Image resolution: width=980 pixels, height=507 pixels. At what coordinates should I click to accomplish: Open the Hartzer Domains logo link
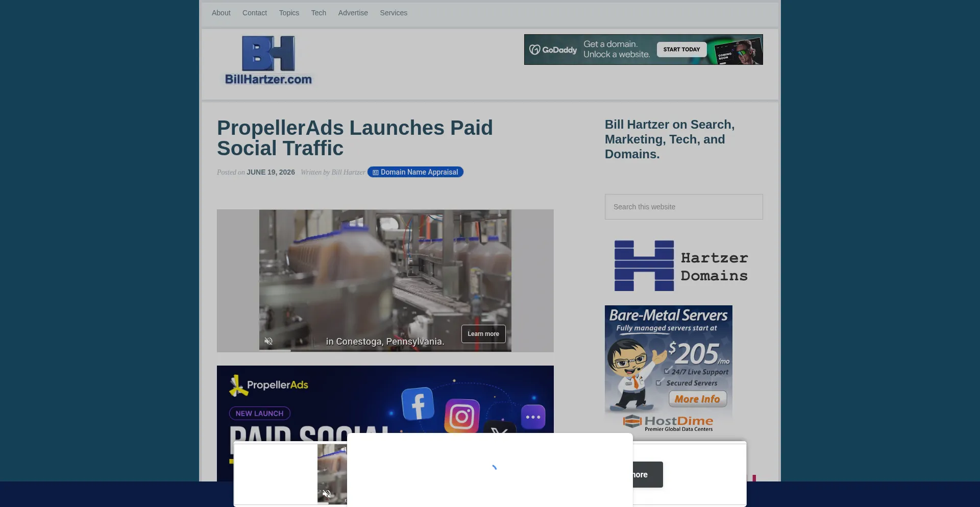(681, 266)
